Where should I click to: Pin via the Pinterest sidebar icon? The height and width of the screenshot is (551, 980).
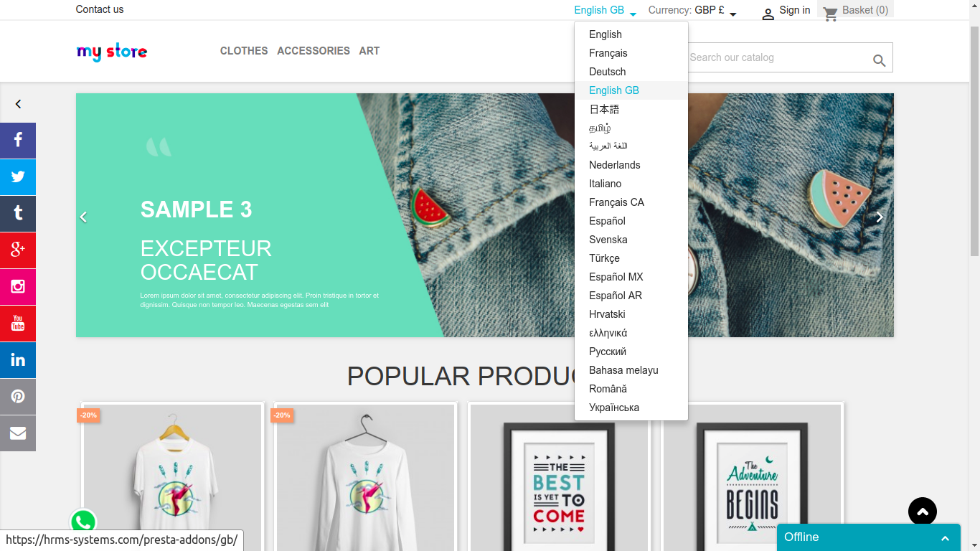pos(18,397)
